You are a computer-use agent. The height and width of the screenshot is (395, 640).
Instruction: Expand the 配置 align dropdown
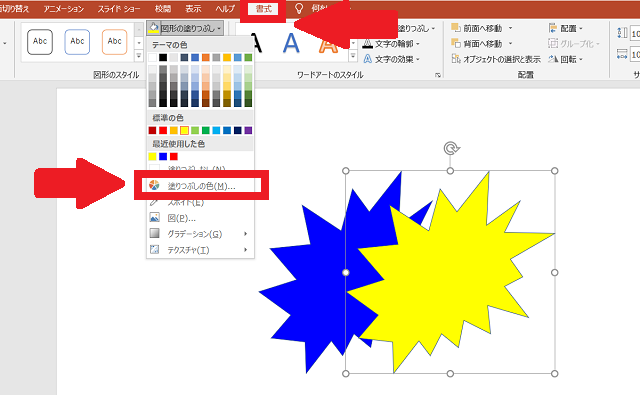566,28
